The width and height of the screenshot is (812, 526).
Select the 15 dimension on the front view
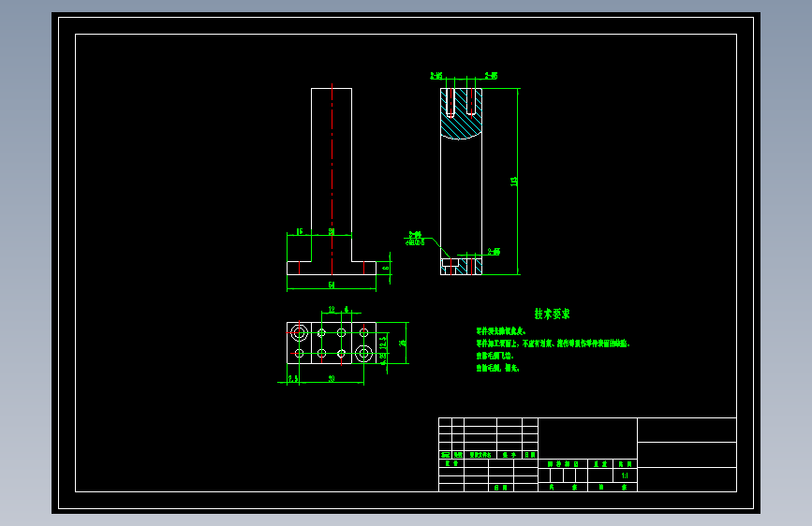299,231
